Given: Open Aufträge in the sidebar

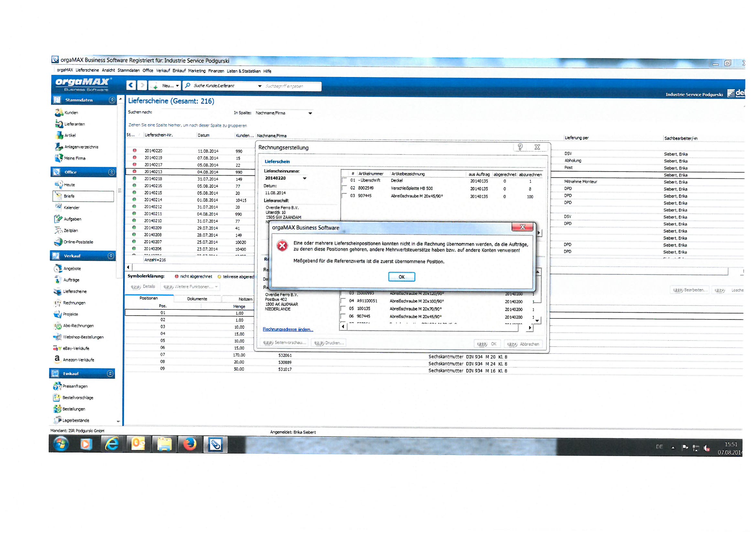Looking at the screenshot, I should [67, 280].
